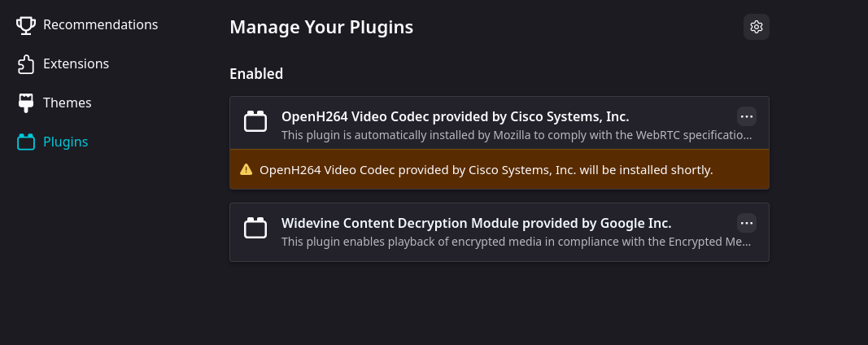Select the Plugins category label
Screen dimensions: 868x345
click(65, 142)
